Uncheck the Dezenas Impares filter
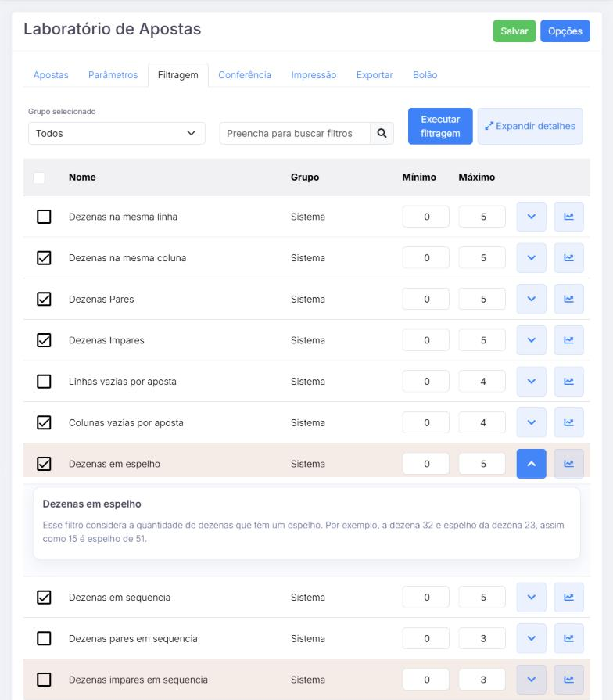The image size is (613, 700). click(44, 340)
